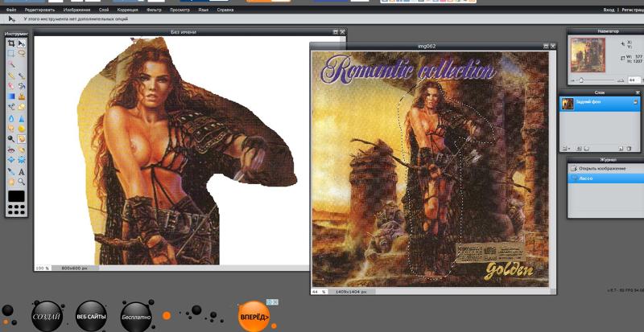
Task: Click the ВЕБ САЙТЫ ad button
Action: tap(91, 317)
